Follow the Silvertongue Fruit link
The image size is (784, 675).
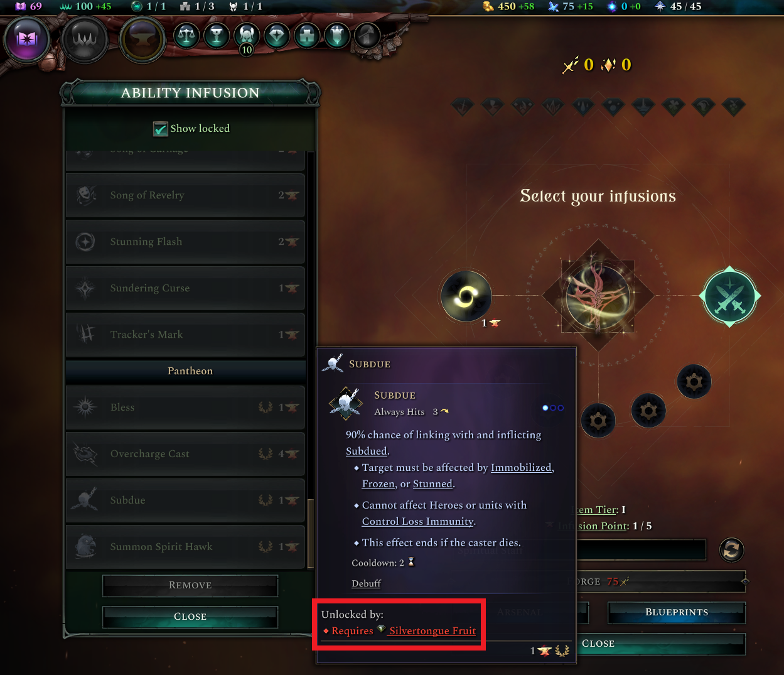click(432, 631)
